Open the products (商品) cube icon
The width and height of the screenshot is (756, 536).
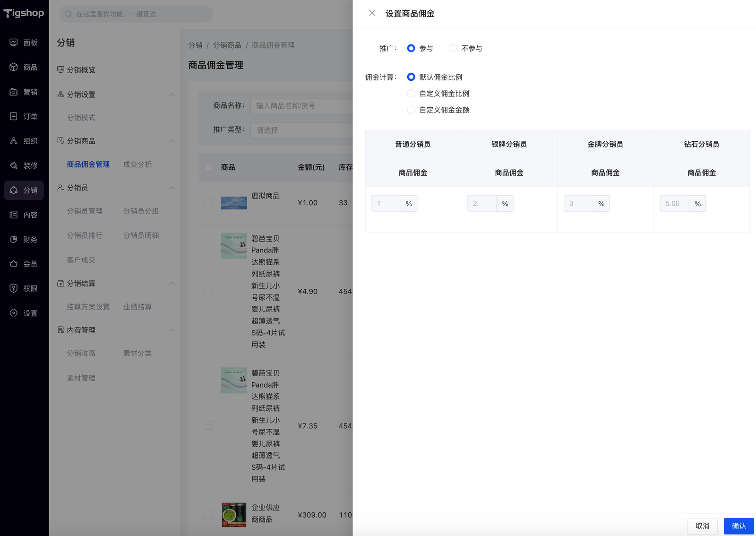point(14,67)
